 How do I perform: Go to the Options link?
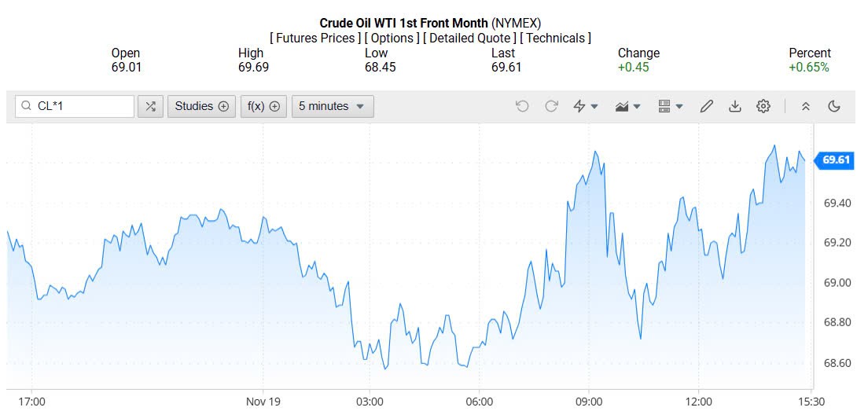point(392,38)
